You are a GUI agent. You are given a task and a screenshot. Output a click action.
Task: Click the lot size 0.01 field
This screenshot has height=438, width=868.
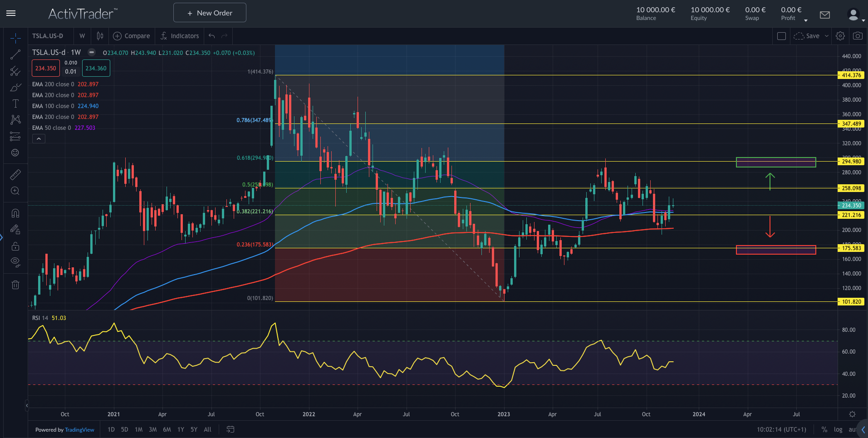[x=71, y=71]
